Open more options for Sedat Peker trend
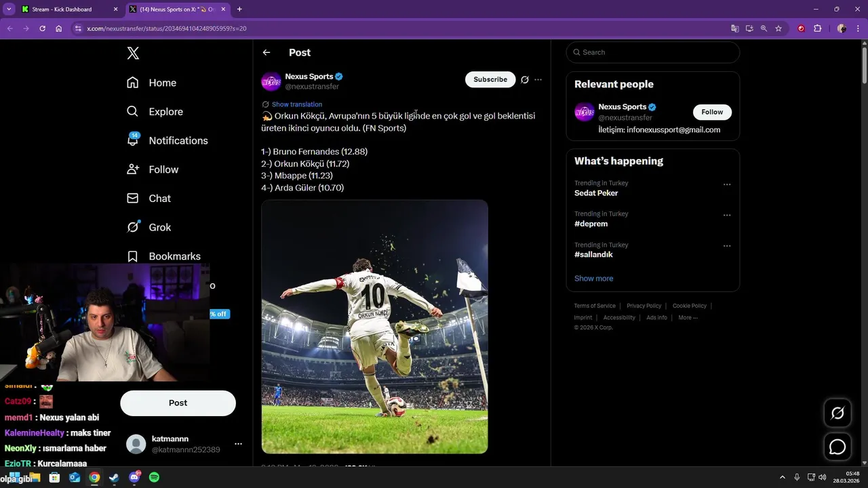The width and height of the screenshot is (868, 488). tap(727, 184)
